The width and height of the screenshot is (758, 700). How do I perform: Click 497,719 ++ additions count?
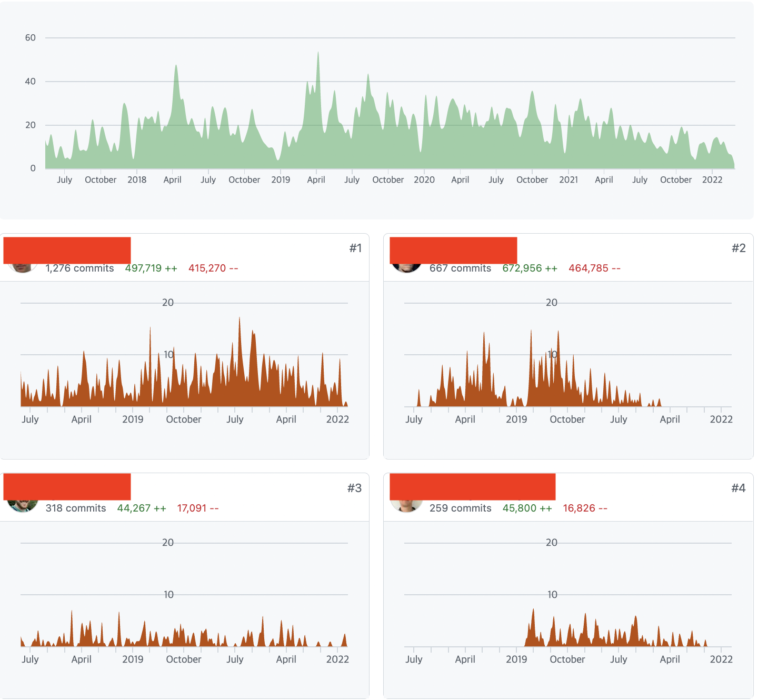click(151, 268)
